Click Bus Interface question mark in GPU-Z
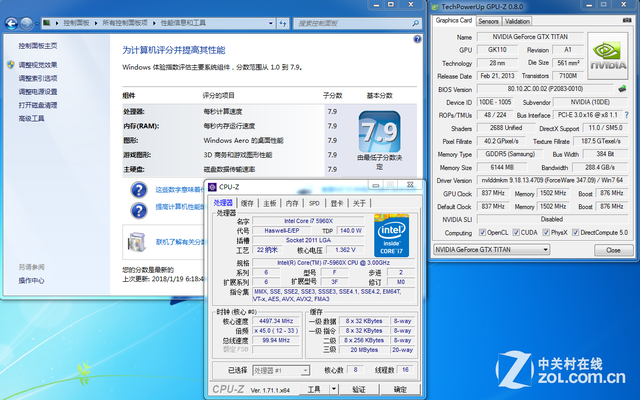This screenshot has height=400, width=640. (x=627, y=115)
